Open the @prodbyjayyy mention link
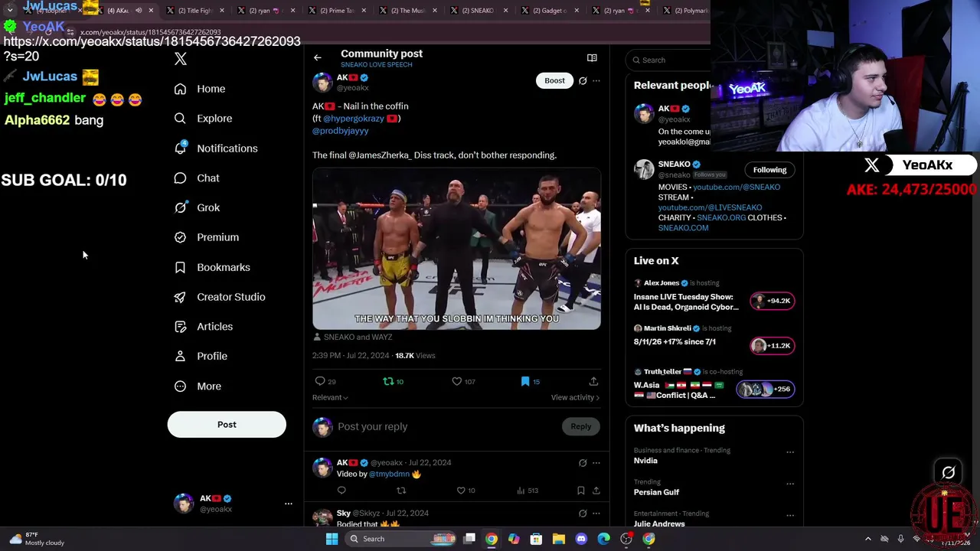Screen dimensions: 980x551 click(x=341, y=131)
